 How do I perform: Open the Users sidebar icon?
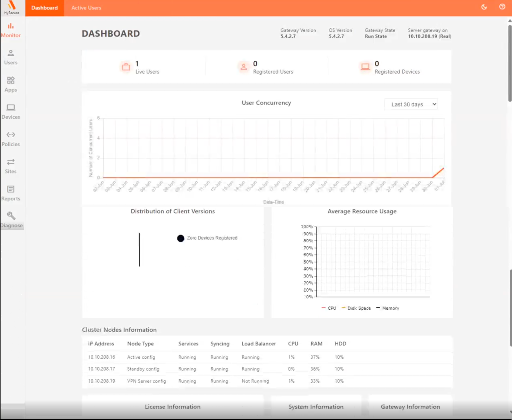(11, 53)
